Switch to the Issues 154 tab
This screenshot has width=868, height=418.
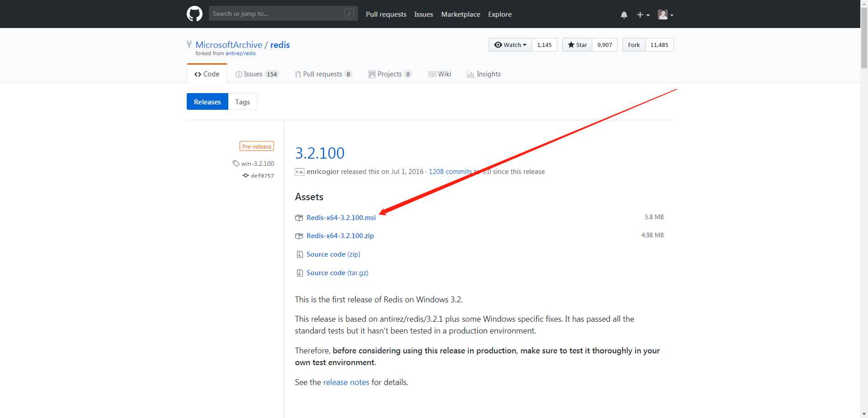point(257,74)
